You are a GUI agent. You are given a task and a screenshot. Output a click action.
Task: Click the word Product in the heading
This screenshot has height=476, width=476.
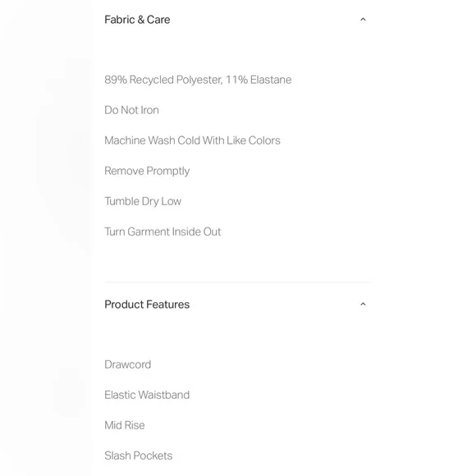[123, 304]
